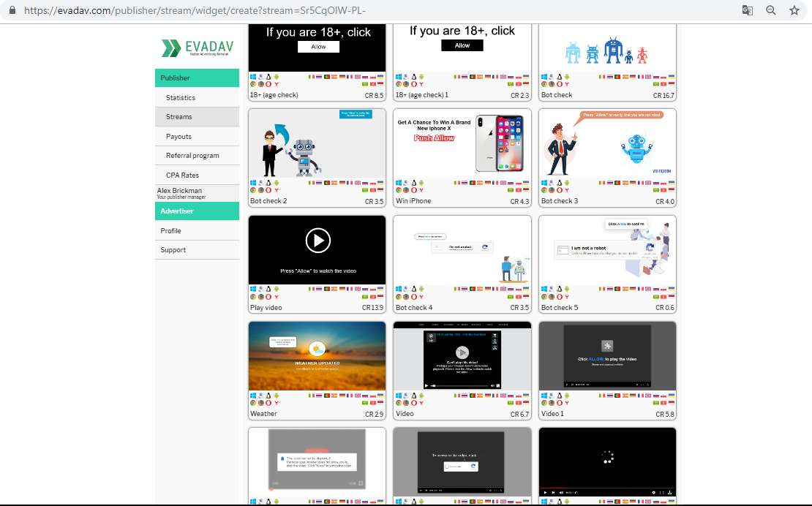Click the 'CR 0.6' value on Bot check 5 card
812x506 pixels.
click(665, 308)
